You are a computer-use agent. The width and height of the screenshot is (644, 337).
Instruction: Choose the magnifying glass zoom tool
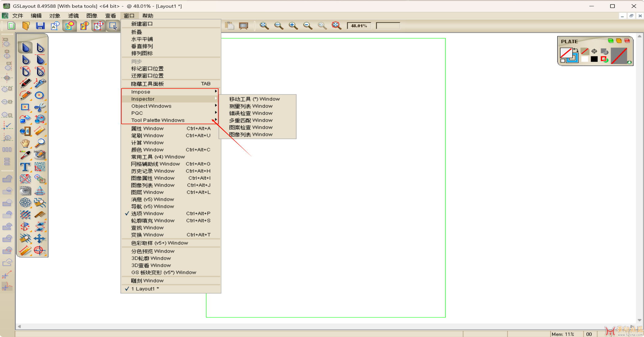pos(40,143)
